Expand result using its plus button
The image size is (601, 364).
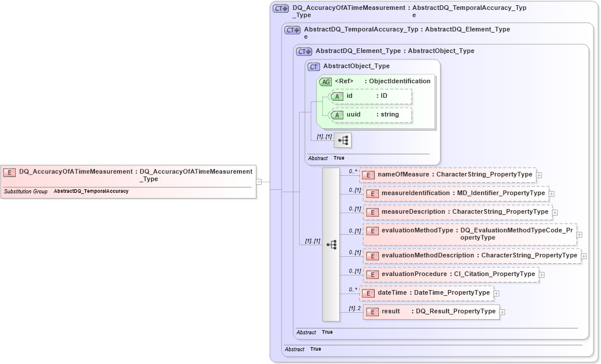point(502,312)
